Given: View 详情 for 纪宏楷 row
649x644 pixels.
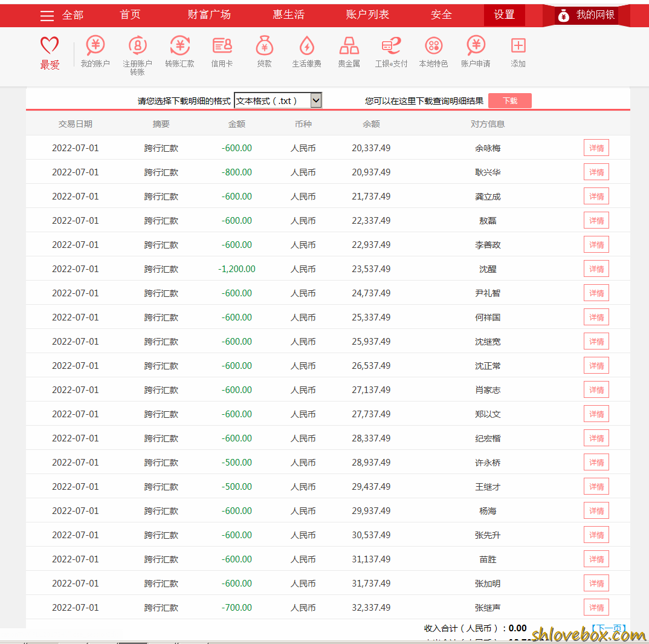Looking at the screenshot, I should (x=596, y=438).
